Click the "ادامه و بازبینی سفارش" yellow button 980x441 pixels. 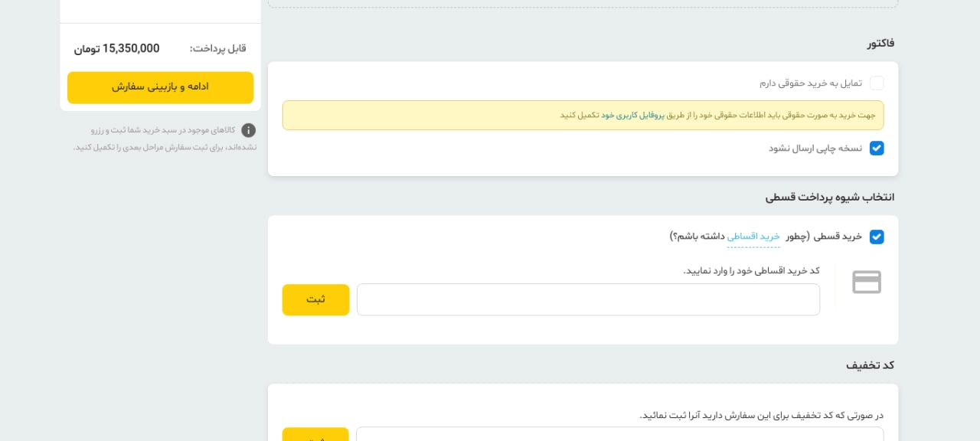pyautogui.click(x=160, y=87)
